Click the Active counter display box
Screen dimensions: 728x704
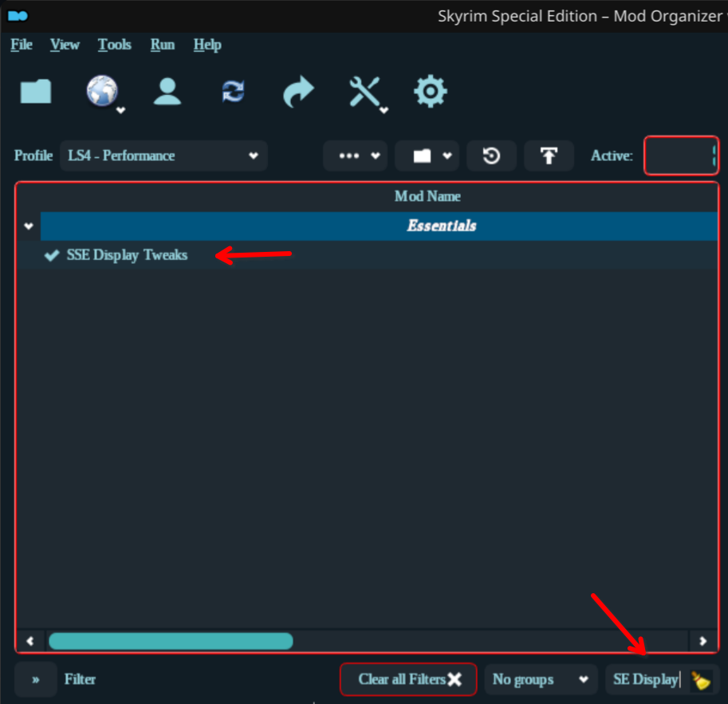pos(681,155)
